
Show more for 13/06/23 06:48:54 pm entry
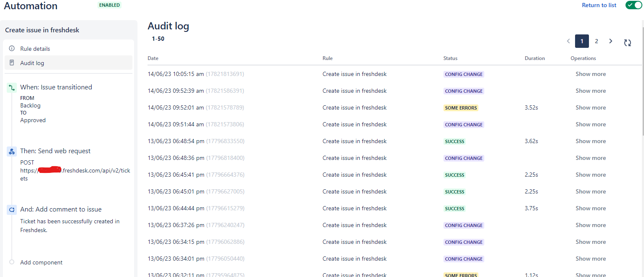tap(591, 141)
